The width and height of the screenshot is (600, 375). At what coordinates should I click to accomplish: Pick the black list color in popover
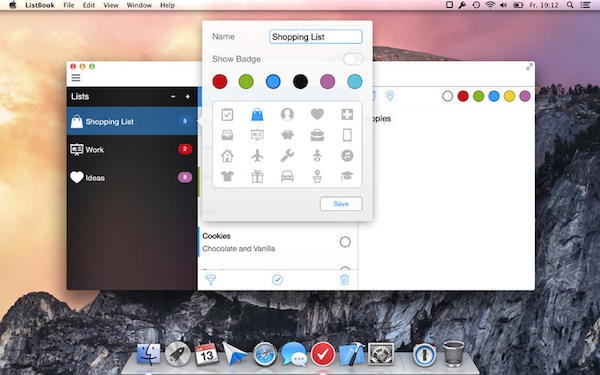point(300,82)
